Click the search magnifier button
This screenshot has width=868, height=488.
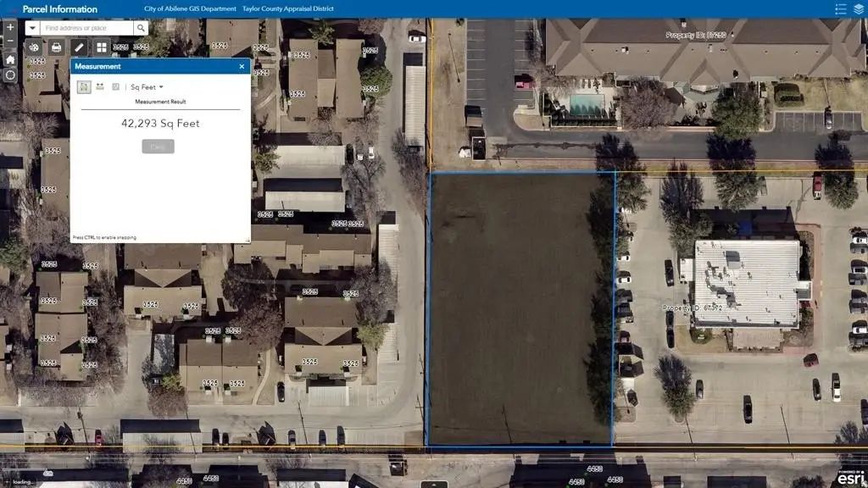click(x=141, y=28)
